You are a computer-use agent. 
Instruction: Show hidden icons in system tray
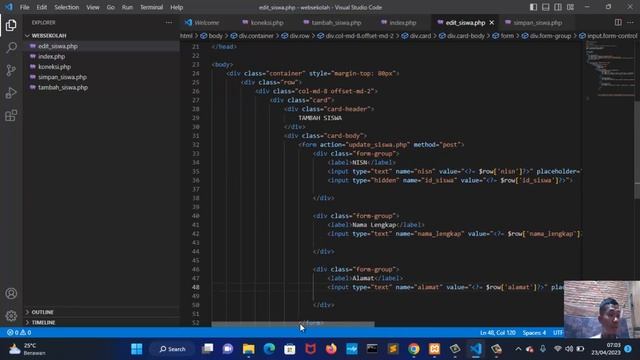(518, 349)
